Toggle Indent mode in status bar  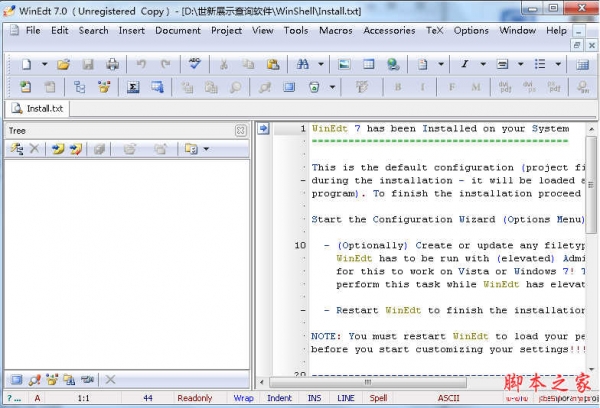click(279, 398)
